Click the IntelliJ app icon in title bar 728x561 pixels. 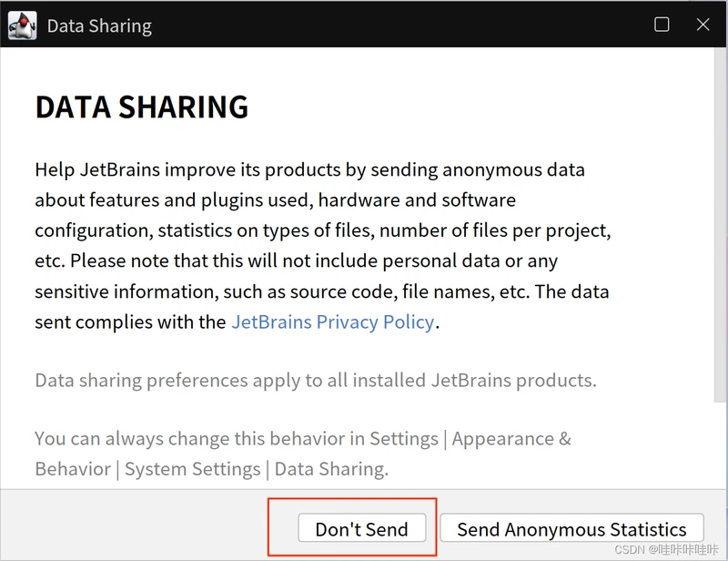(x=22, y=25)
